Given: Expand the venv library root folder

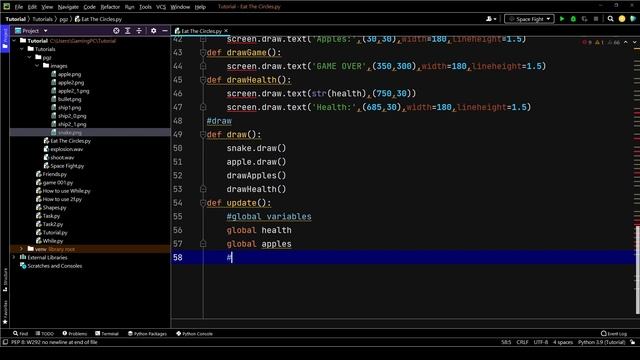Looking at the screenshot, I should click(x=22, y=249).
